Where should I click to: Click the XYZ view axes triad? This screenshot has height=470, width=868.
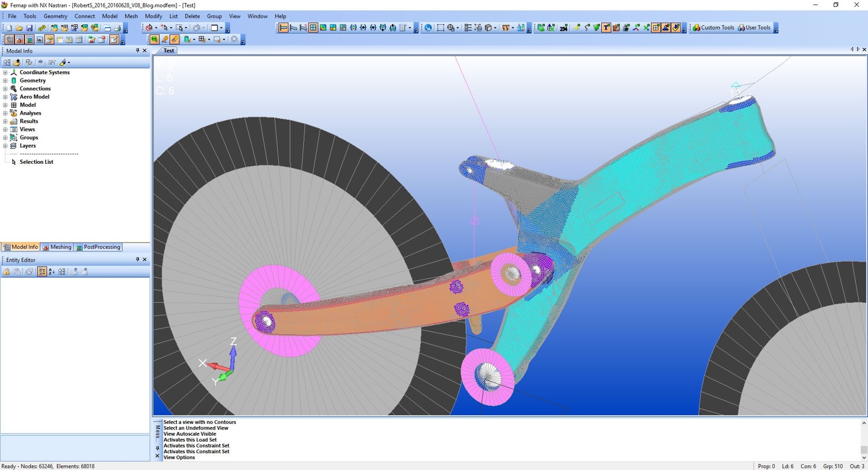coord(220,362)
